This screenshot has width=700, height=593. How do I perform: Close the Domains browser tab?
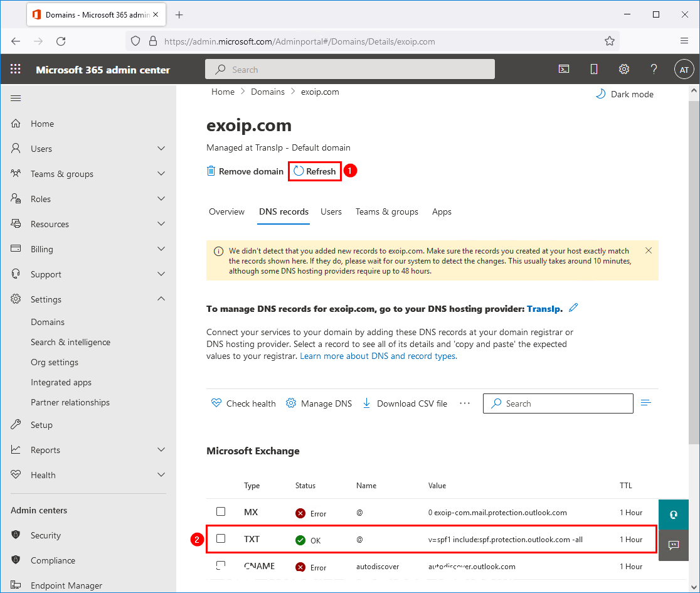tap(156, 14)
